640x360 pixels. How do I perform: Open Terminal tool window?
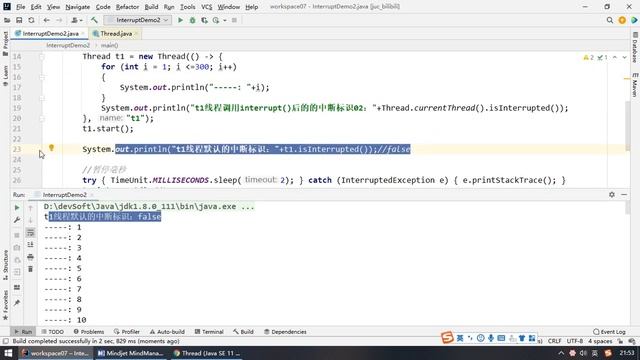pyautogui.click(x=209, y=332)
